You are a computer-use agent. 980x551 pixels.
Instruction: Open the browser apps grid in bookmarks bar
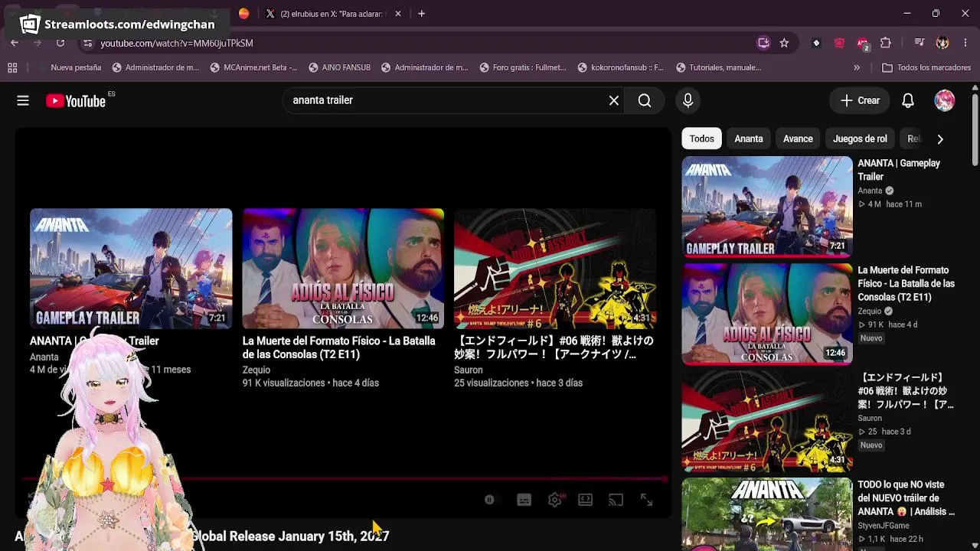point(12,67)
